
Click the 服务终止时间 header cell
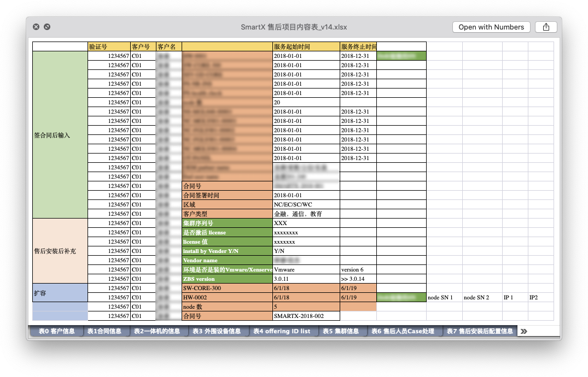click(358, 47)
